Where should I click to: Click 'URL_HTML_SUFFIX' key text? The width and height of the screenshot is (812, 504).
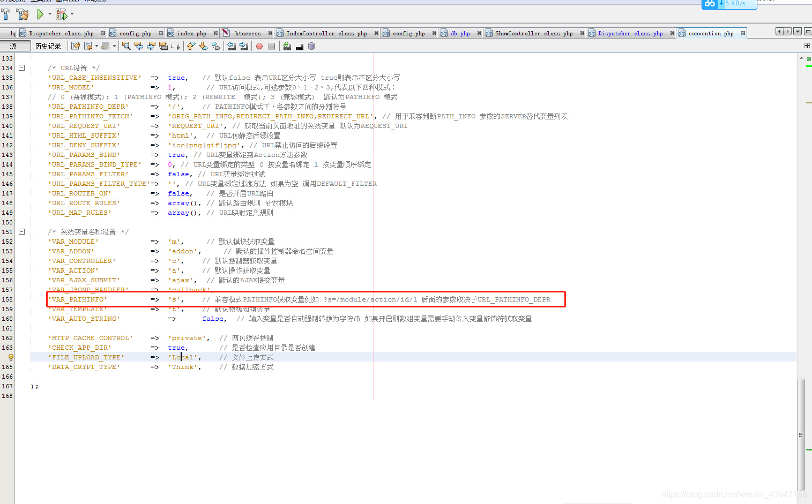[x=84, y=136]
